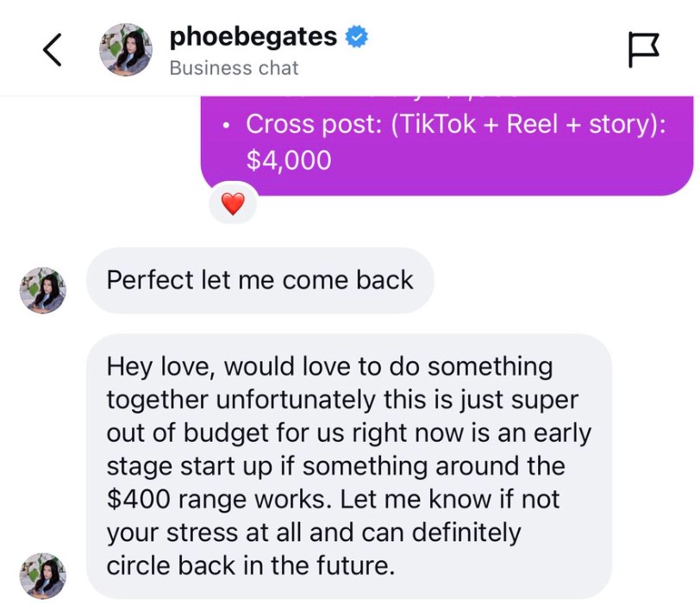Image resolution: width=700 pixels, height=610 pixels.
Task: Tap the "$400 range works" text
Action: pos(208,499)
